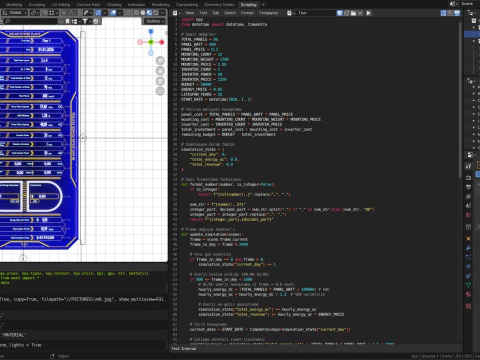Select material preview shading
Image resolution: width=480 pixels, height=360 pixels.
click(149, 13)
